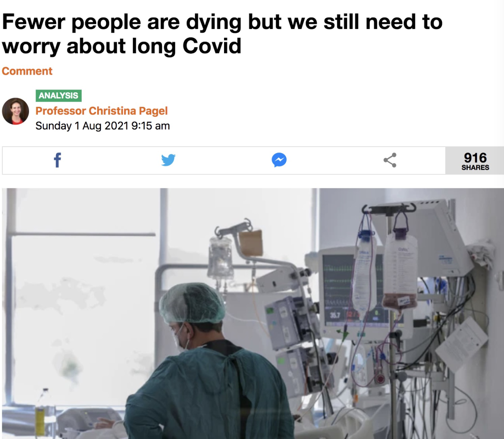Tweet this article via Twitter icon
The width and height of the screenshot is (504, 439).
point(168,160)
